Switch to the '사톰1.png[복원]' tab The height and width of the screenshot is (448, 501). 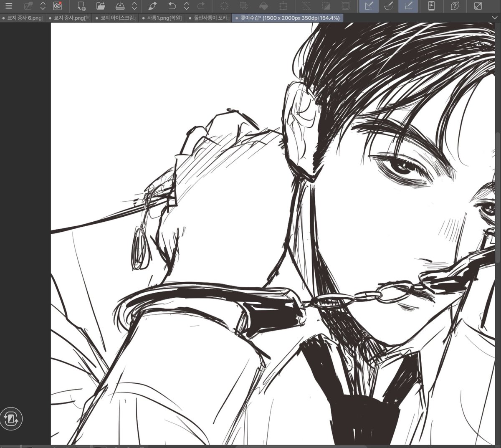tap(162, 18)
